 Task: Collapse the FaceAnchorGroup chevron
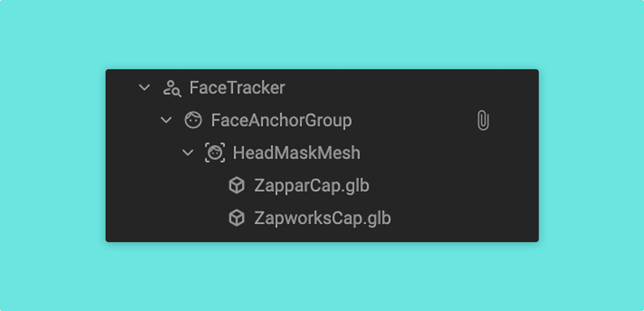(166, 120)
